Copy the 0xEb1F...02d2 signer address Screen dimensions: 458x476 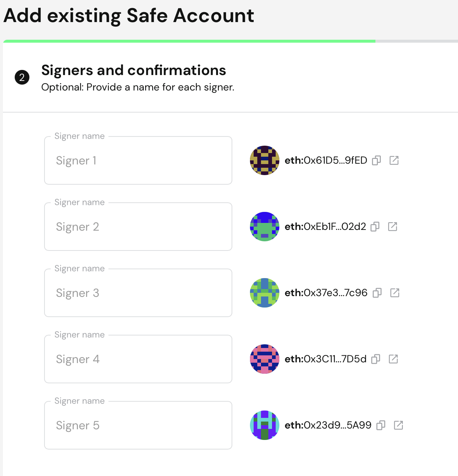click(x=375, y=227)
